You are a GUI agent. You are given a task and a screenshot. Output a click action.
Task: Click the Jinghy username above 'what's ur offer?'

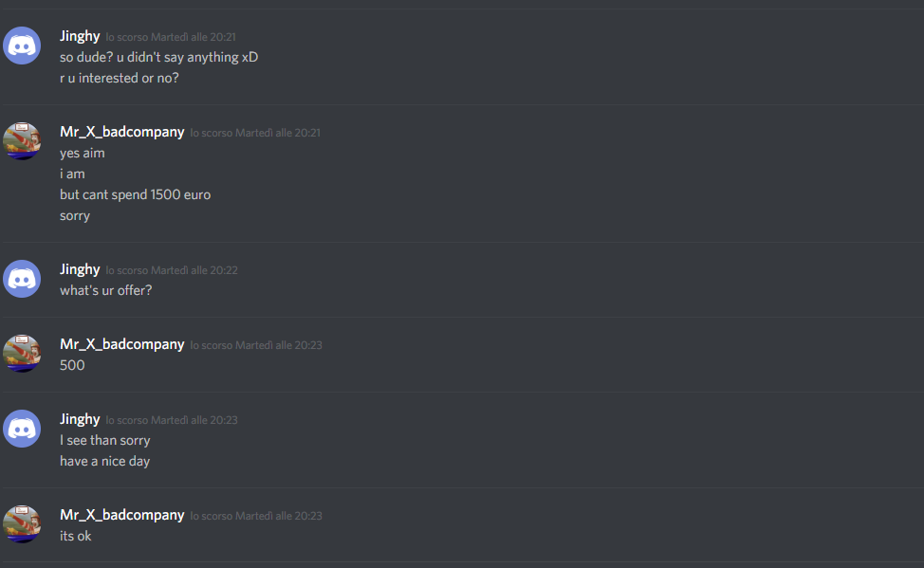click(80, 270)
